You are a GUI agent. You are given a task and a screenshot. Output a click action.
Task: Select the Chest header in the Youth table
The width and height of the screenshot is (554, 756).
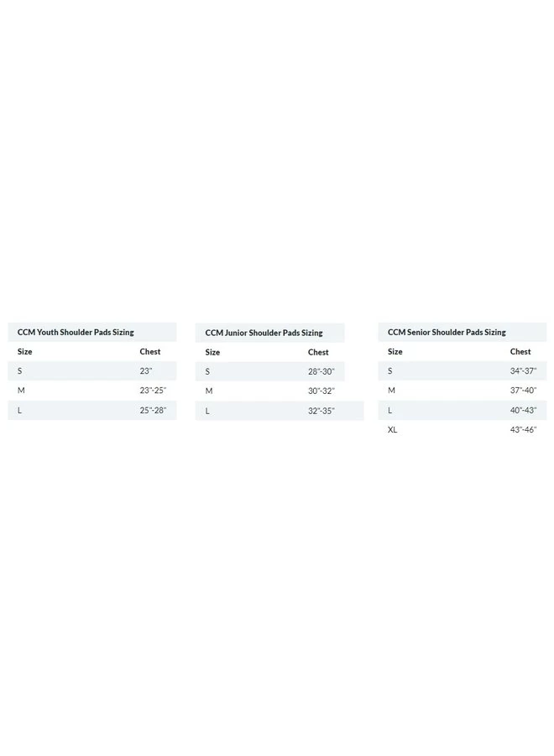(150, 352)
